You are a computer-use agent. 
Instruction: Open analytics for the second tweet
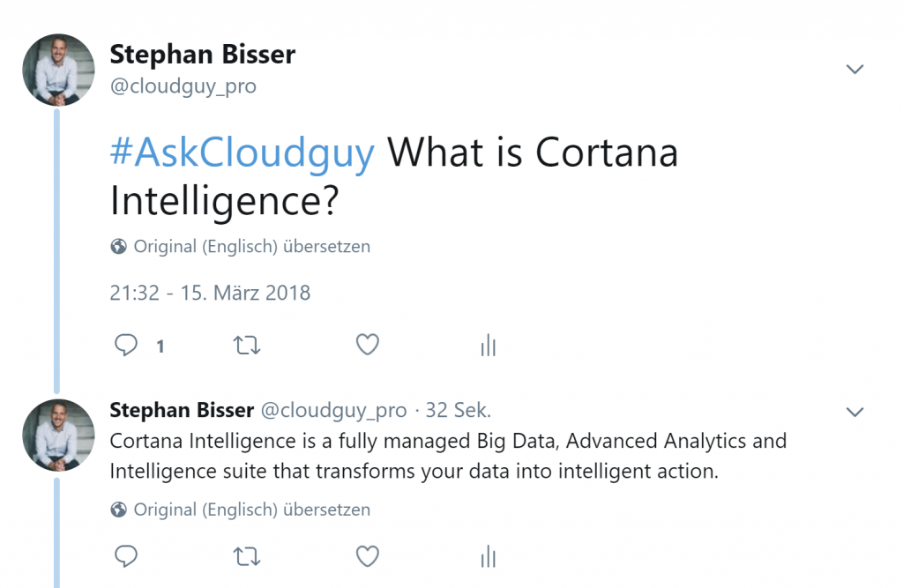[x=489, y=556]
